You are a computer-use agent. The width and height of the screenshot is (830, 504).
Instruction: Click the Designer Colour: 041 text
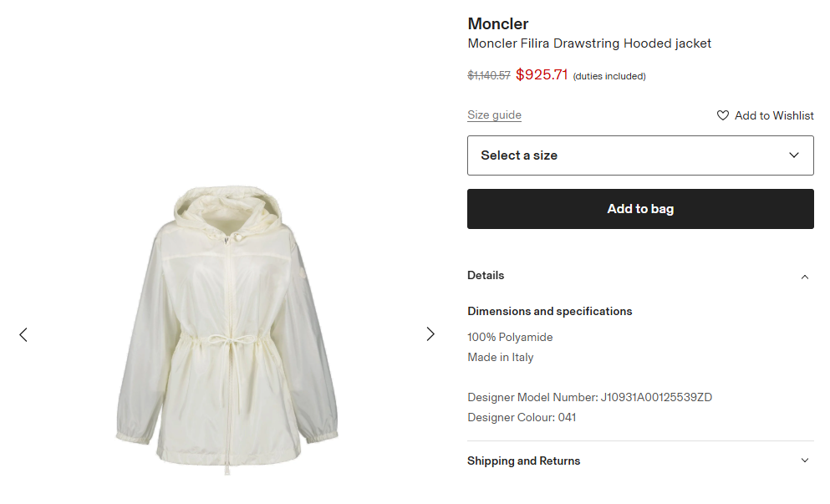(x=522, y=417)
